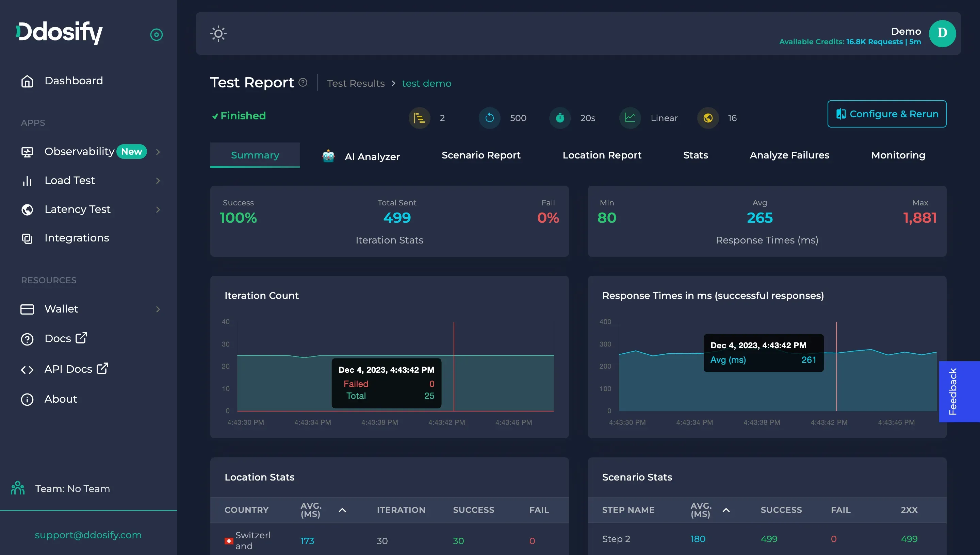Switch to the Scenario Report tab
980x555 pixels.
(x=480, y=155)
